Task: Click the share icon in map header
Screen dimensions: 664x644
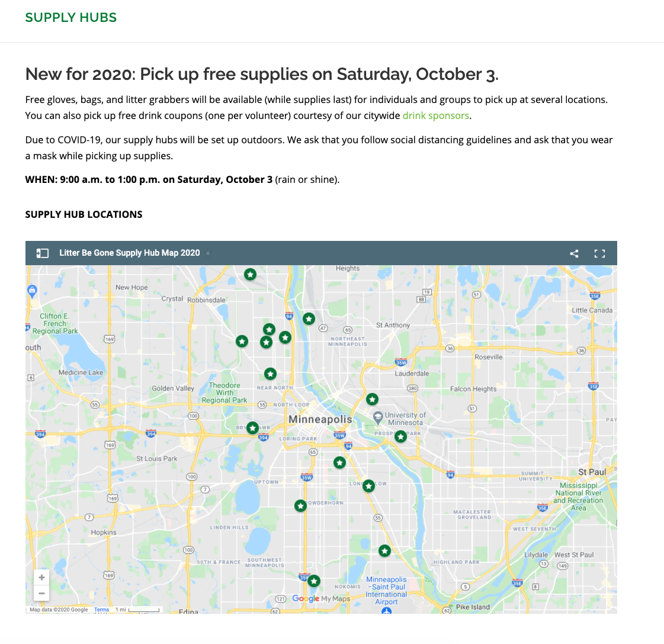Action: click(574, 253)
